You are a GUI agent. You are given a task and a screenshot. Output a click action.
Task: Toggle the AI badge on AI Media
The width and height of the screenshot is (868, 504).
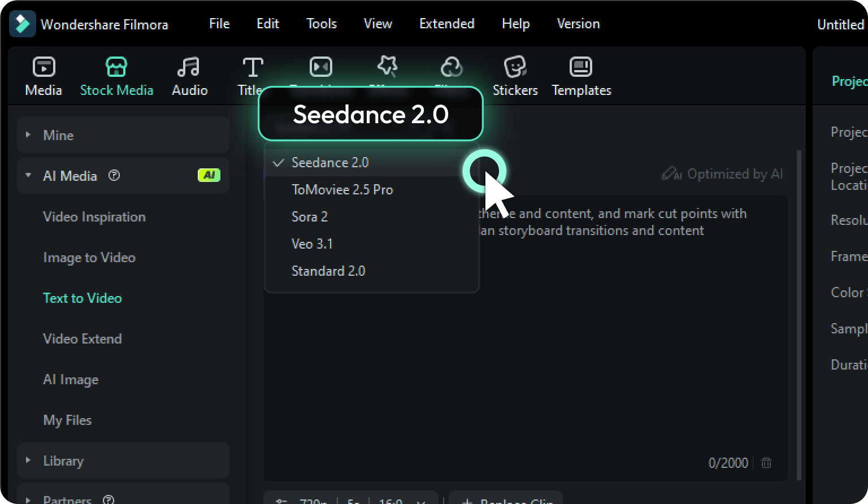(209, 175)
